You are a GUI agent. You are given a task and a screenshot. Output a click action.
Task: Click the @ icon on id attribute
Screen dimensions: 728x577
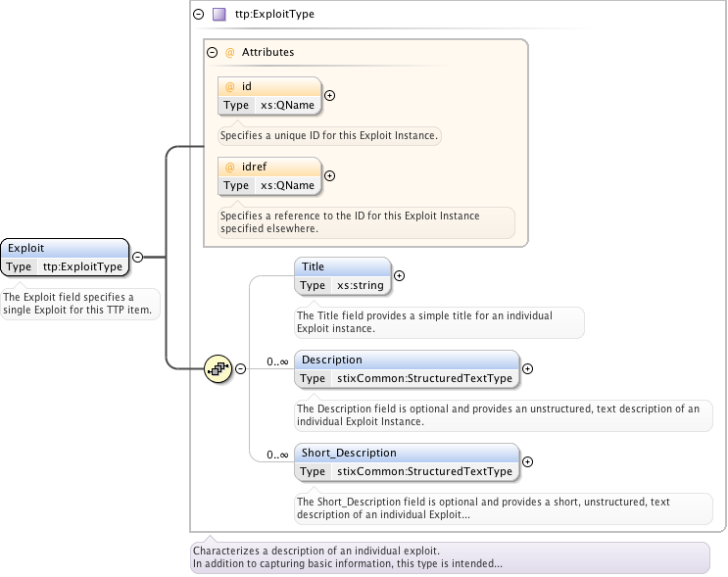click(x=230, y=87)
